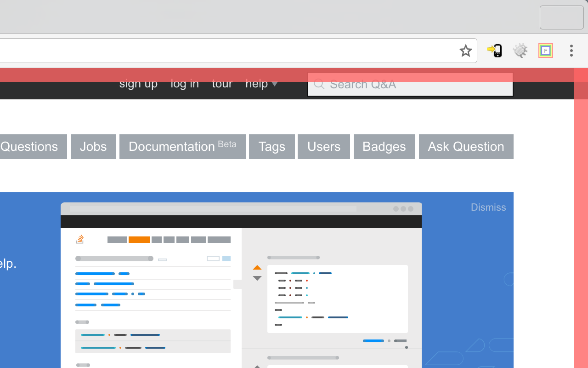
Task: Focus the Search Q&A field
Action: click(x=410, y=84)
